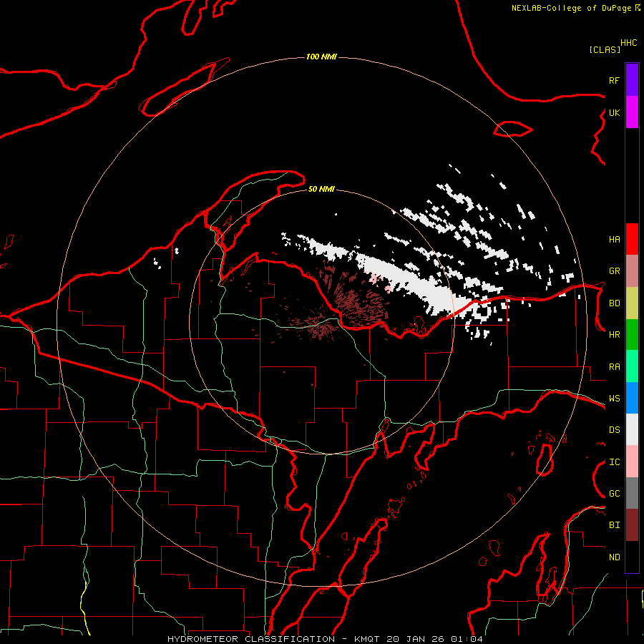The height and width of the screenshot is (644, 644).
Task: Click the RA legend label
Action: point(614,367)
